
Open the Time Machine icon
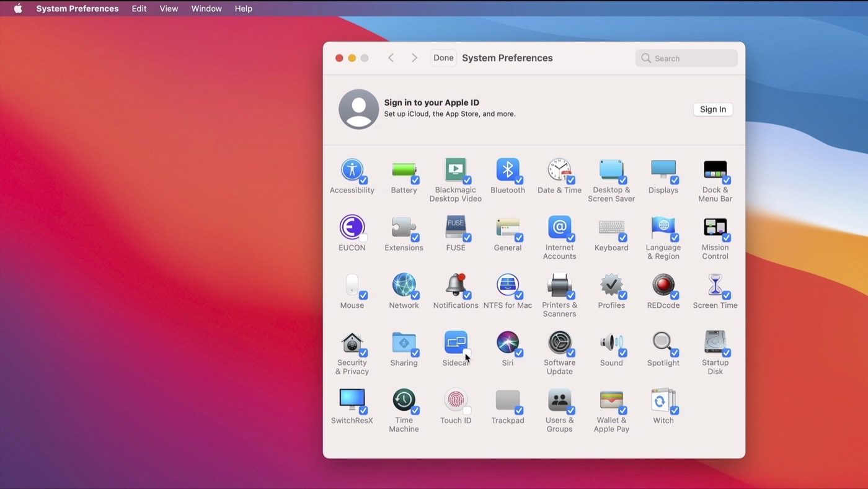tap(404, 400)
